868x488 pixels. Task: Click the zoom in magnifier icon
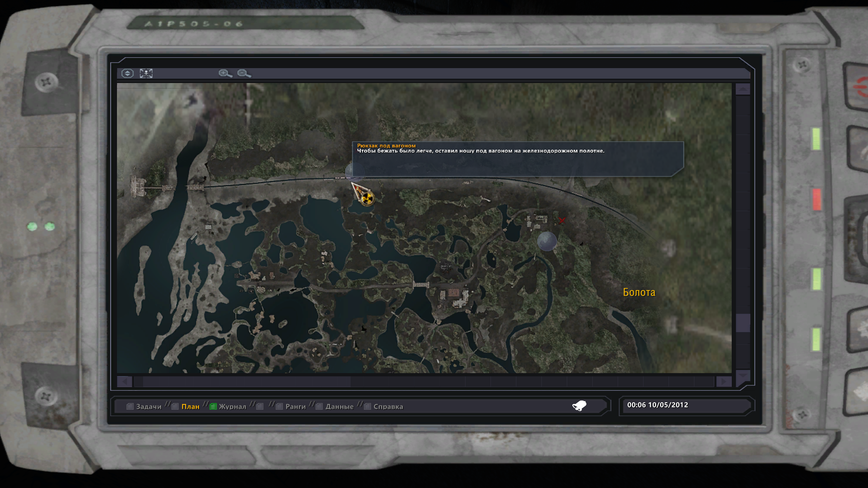coord(225,73)
